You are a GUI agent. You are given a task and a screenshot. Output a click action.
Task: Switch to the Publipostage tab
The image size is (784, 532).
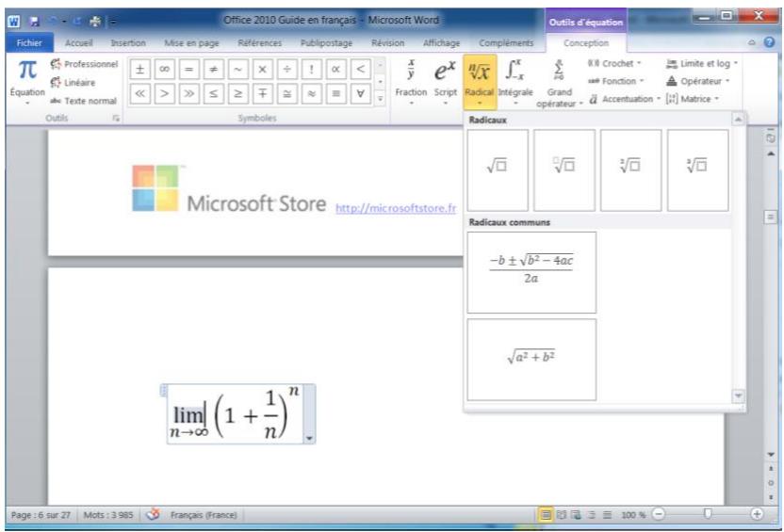pyautogui.click(x=326, y=43)
